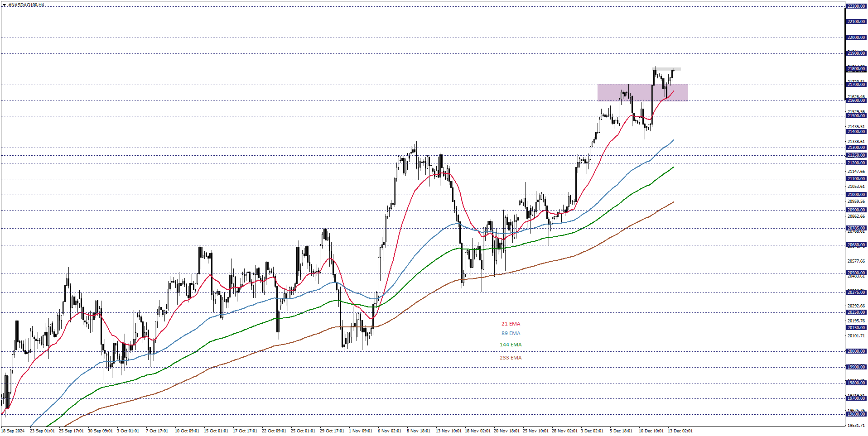Click the 22 Oct 09:01 time label
This screenshot has width=868, height=436.
coord(274,431)
